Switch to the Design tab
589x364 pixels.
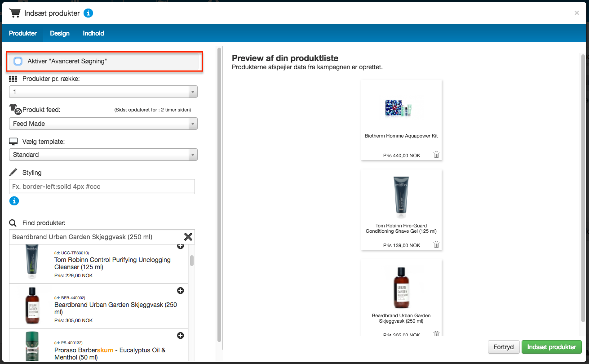(x=60, y=33)
